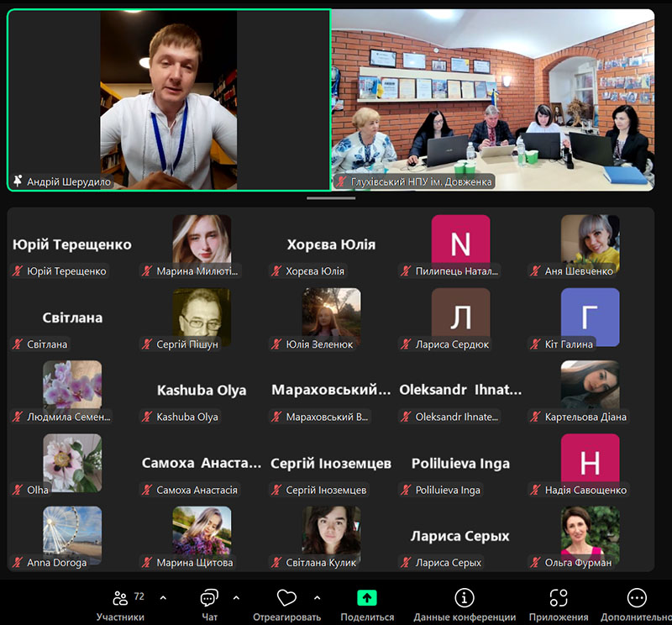Screen dimensions: 672x625
Task: Click muted mic icon of Глухівський НПУ
Action: [341, 181]
